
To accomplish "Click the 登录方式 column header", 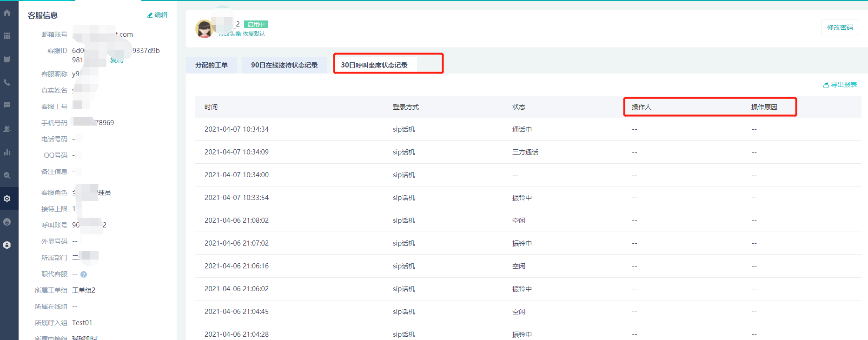I will (406, 107).
